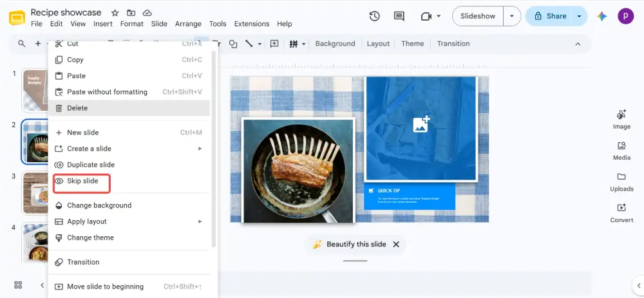Choose Paste without formatting
644x298 pixels.
point(129,92)
